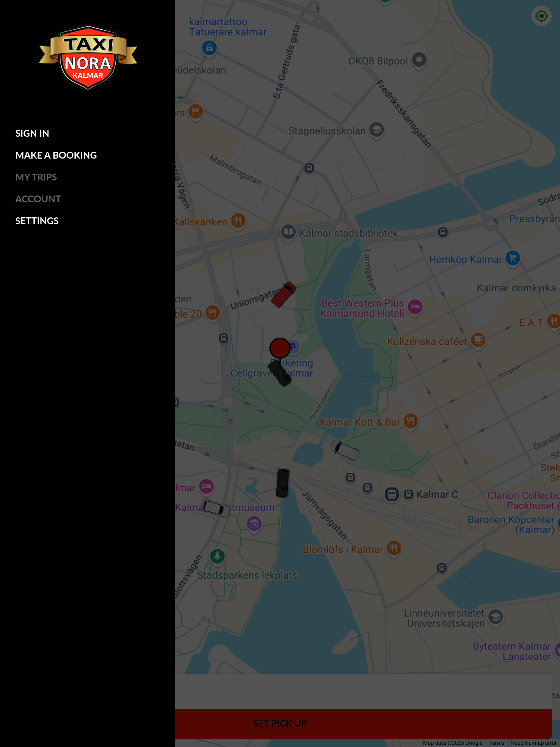Tap the Pressbyrån map label

[534, 219]
